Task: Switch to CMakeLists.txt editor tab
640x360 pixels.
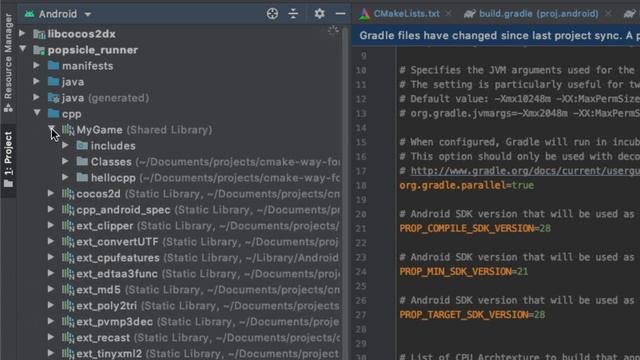Action: coord(407,14)
